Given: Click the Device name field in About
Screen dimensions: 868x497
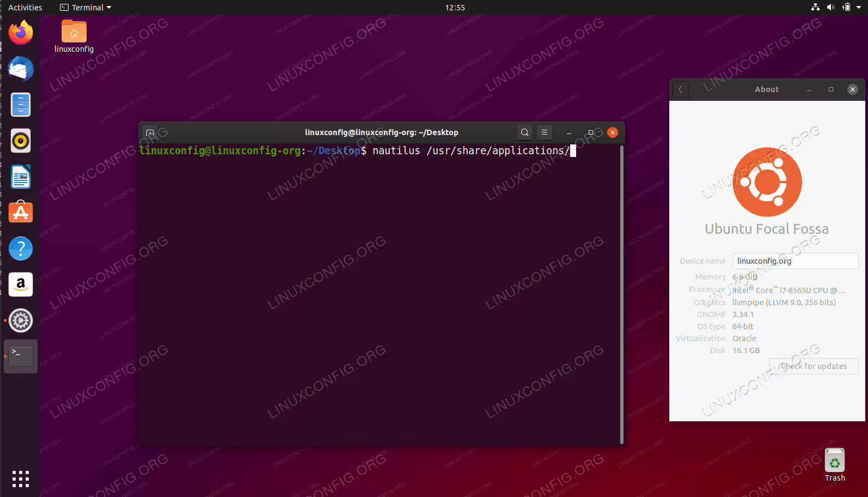Looking at the screenshot, I should pos(795,261).
